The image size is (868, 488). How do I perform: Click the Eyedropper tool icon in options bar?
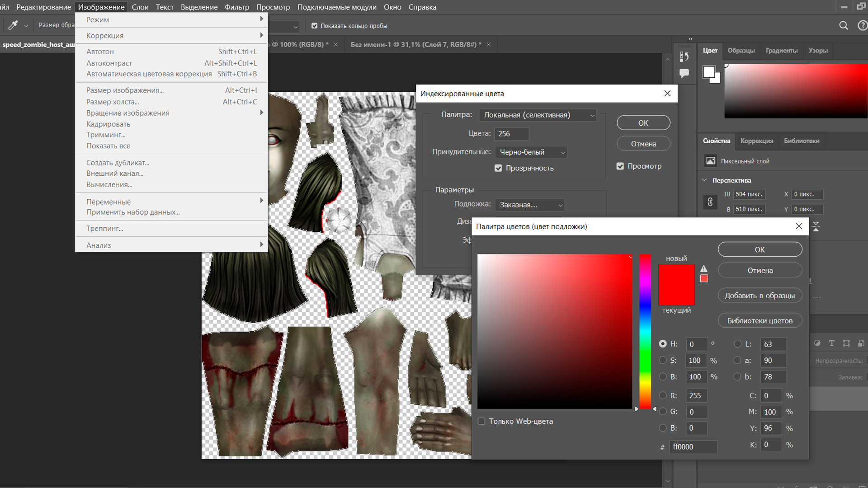coord(13,25)
